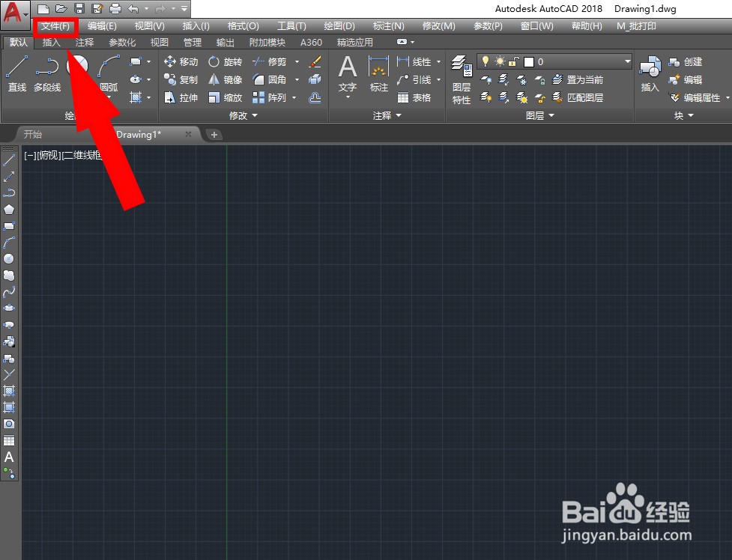Expand the 图层 panel flyout
This screenshot has width=732, height=560.
click(x=540, y=115)
